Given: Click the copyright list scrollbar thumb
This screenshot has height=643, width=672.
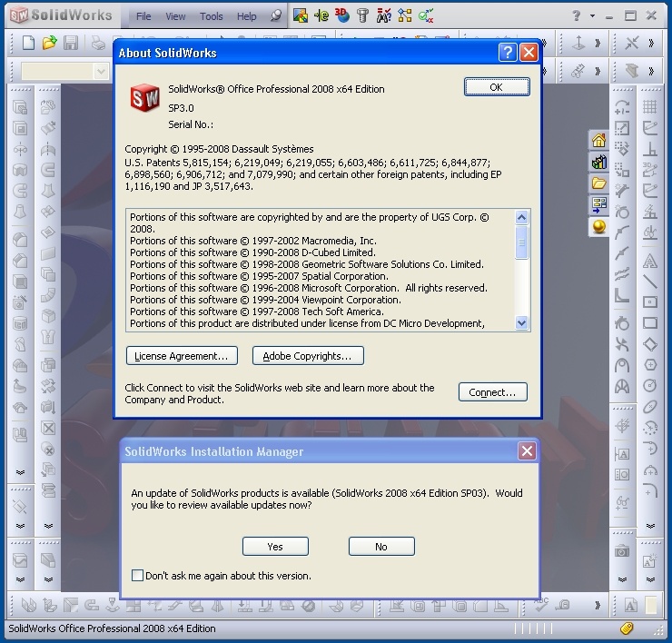Looking at the screenshot, I should pos(521,242).
